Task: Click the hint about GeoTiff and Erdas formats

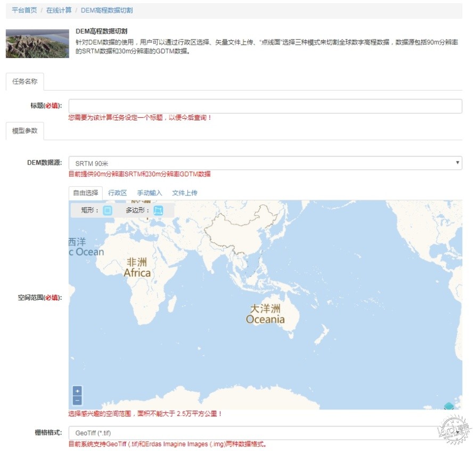Action: 168,444
